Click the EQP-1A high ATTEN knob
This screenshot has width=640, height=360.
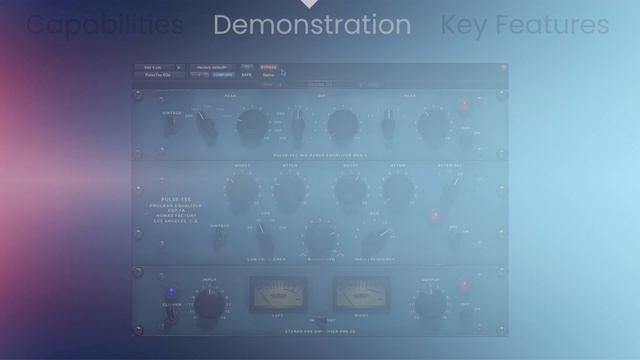(x=398, y=191)
